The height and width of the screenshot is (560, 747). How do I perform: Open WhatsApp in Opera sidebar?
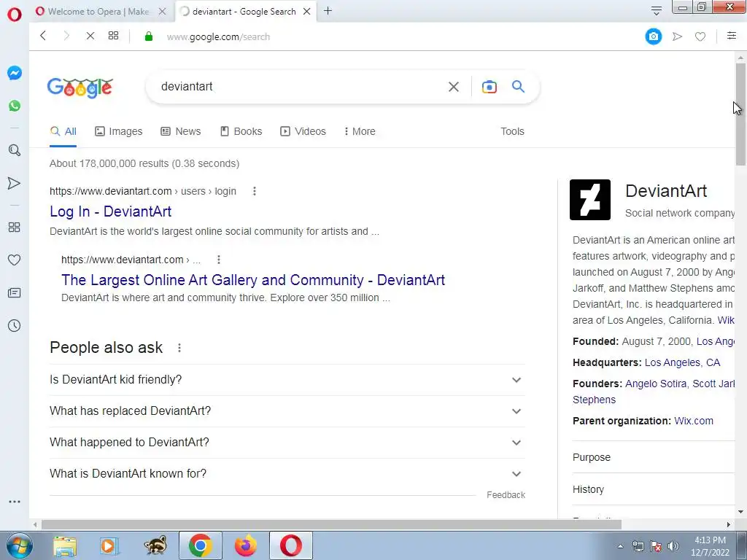click(15, 106)
